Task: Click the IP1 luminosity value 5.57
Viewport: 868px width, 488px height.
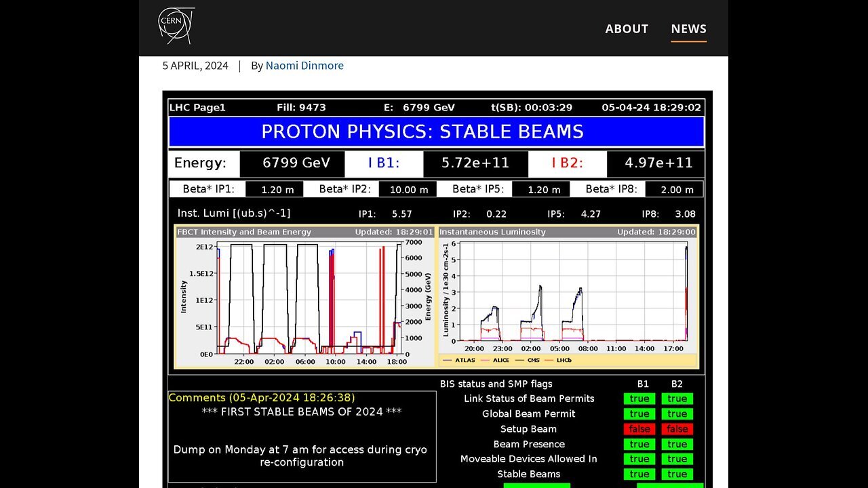Action: (402, 213)
